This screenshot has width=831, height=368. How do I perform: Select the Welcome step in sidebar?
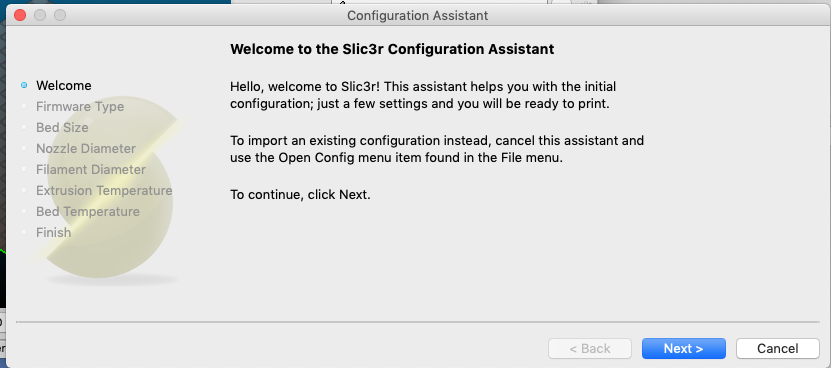64,85
